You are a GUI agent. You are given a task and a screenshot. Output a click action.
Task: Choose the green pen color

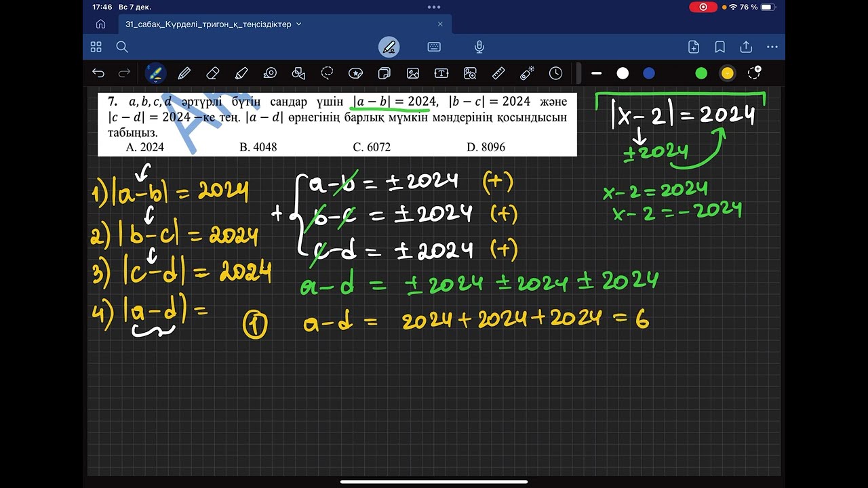tap(701, 73)
